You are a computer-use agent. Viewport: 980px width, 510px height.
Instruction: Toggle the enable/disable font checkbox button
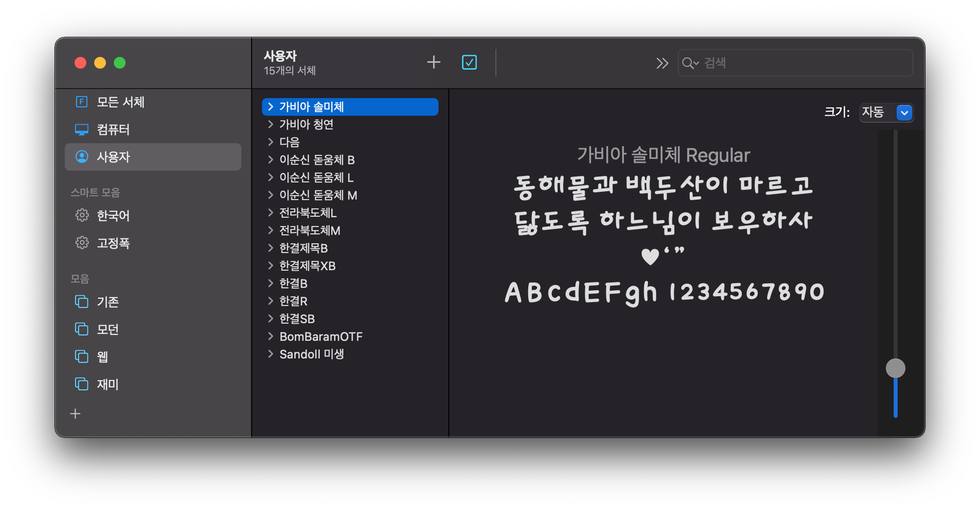tap(469, 62)
